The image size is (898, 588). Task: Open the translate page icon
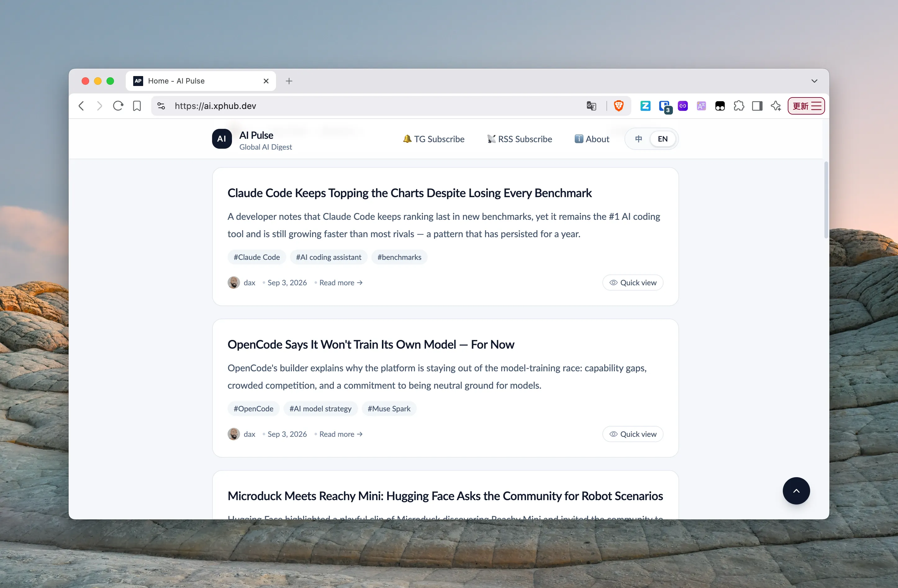(x=591, y=106)
